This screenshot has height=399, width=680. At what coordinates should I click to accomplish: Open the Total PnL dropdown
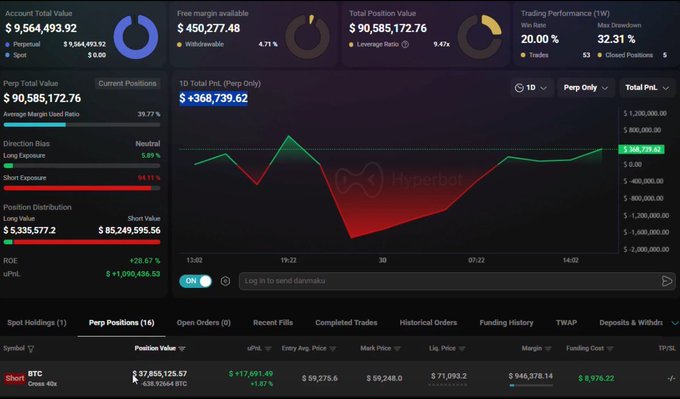click(647, 88)
